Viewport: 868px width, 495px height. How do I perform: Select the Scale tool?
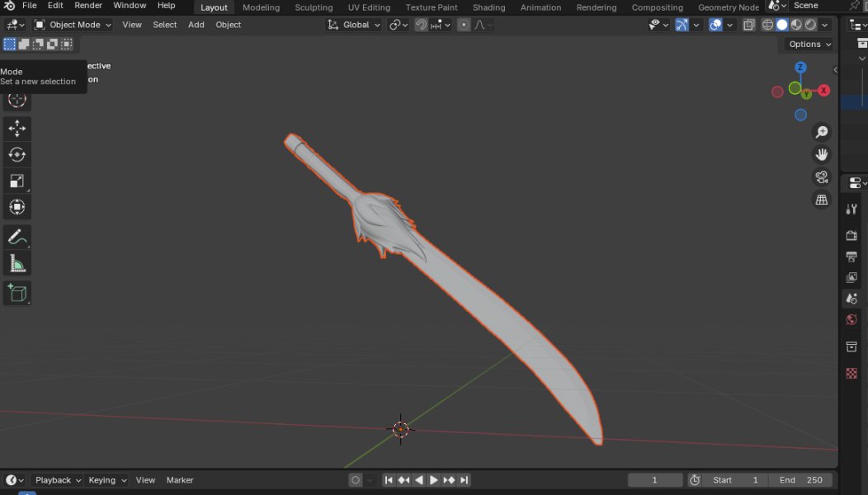[17, 181]
